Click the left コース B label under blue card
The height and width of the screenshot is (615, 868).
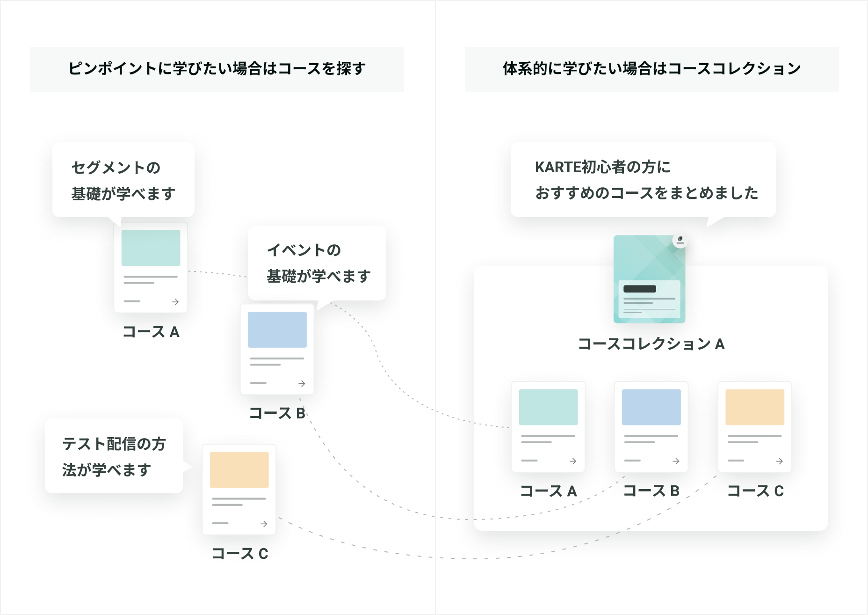point(277,413)
